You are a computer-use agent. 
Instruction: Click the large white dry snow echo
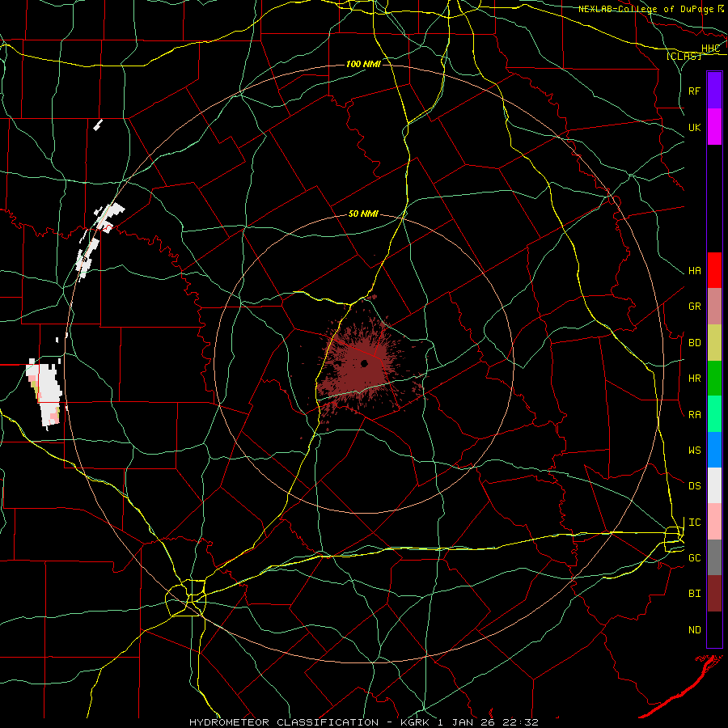point(45,394)
